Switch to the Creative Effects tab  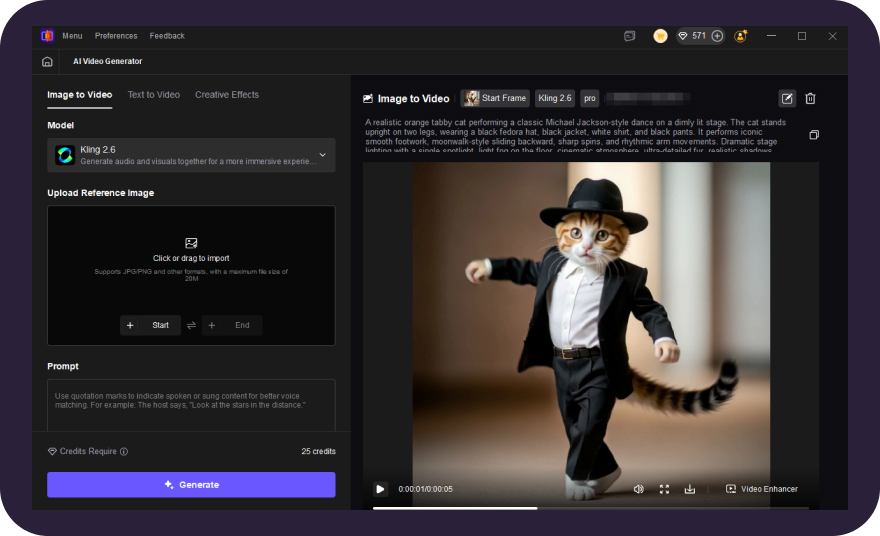click(x=227, y=95)
